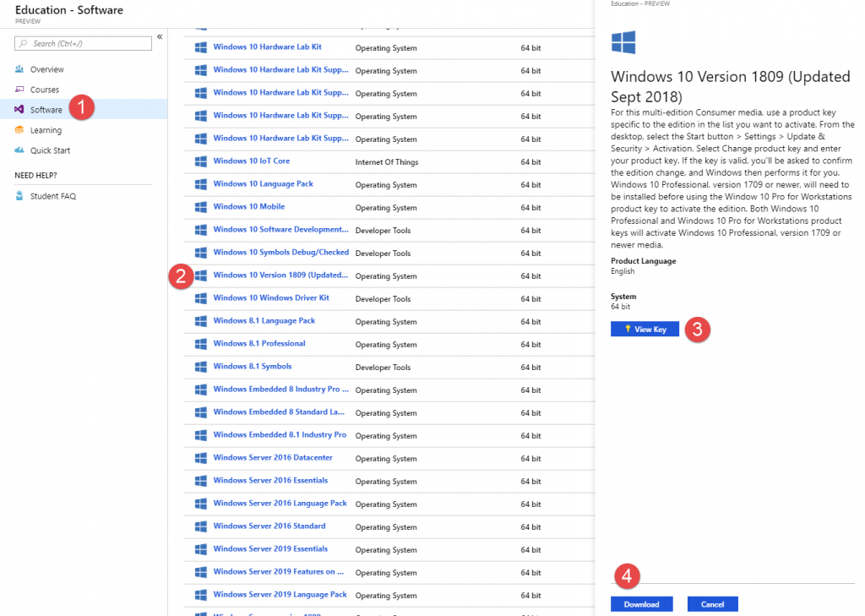Click the 'NEED HELP?' sidebar heading

pyautogui.click(x=35, y=176)
